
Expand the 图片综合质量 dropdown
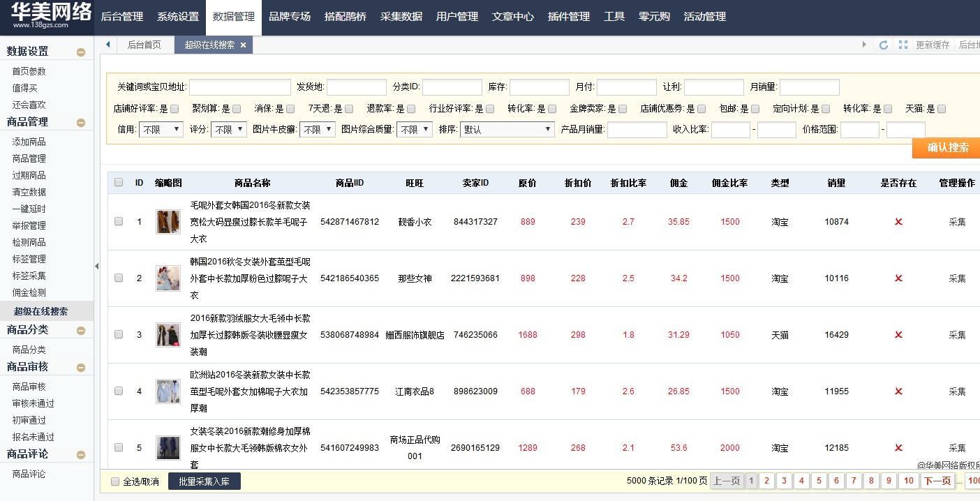pos(414,130)
